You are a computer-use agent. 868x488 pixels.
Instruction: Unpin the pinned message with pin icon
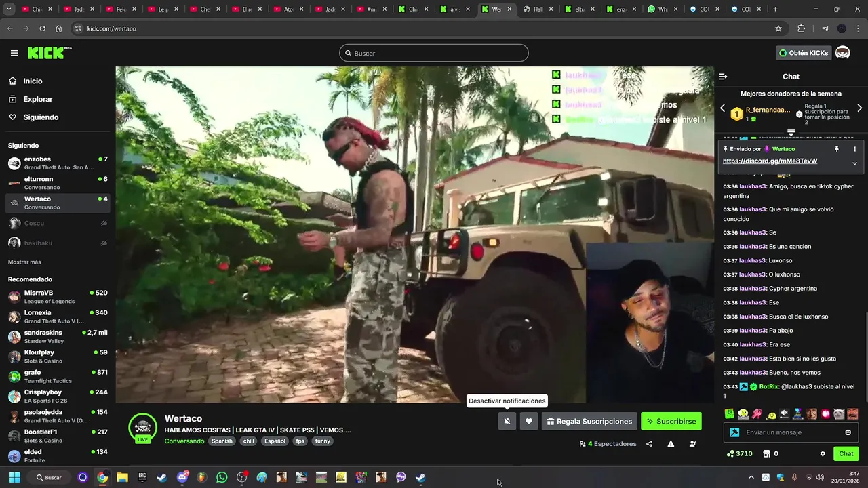tap(837, 149)
